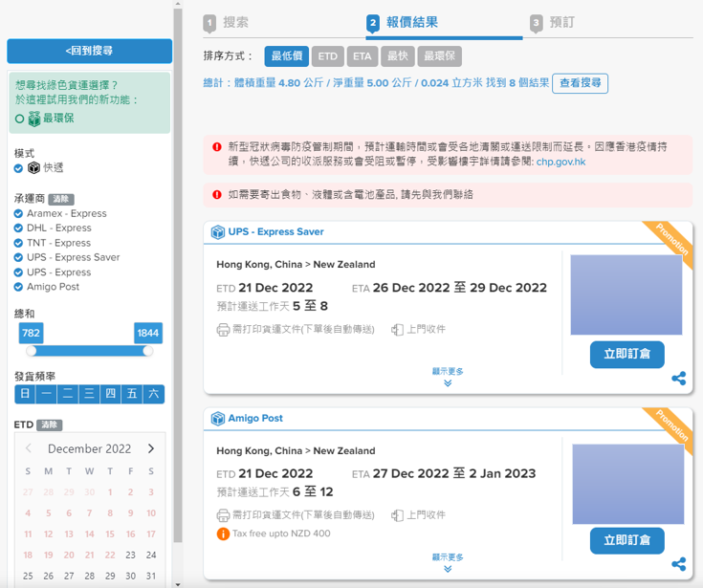Go to next month in ETD calendar
Image resolution: width=703 pixels, height=588 pixels.
click(151, 448)
